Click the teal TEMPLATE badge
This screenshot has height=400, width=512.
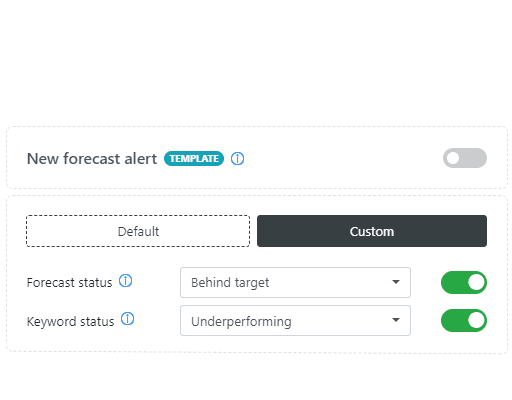coord(194,158)
